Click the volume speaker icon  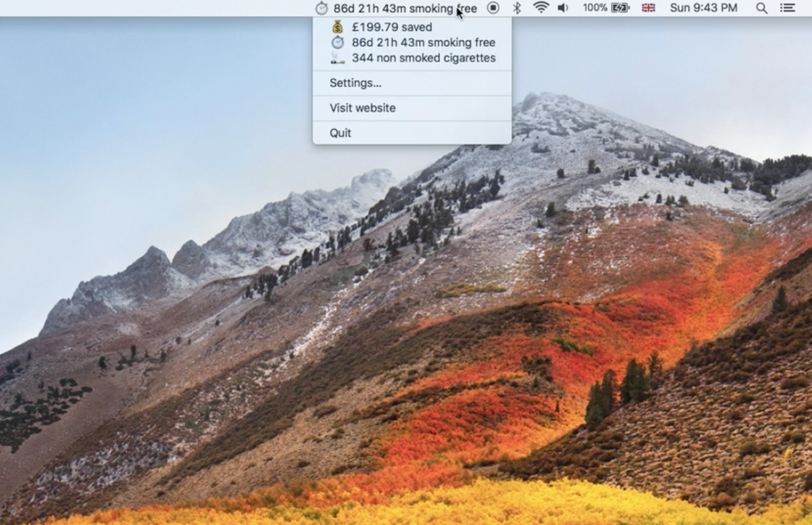[x=563, y=8]
